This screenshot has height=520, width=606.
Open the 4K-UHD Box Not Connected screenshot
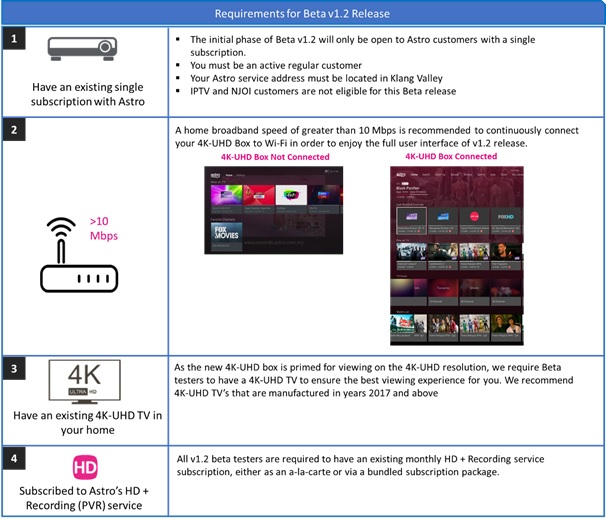273,210
